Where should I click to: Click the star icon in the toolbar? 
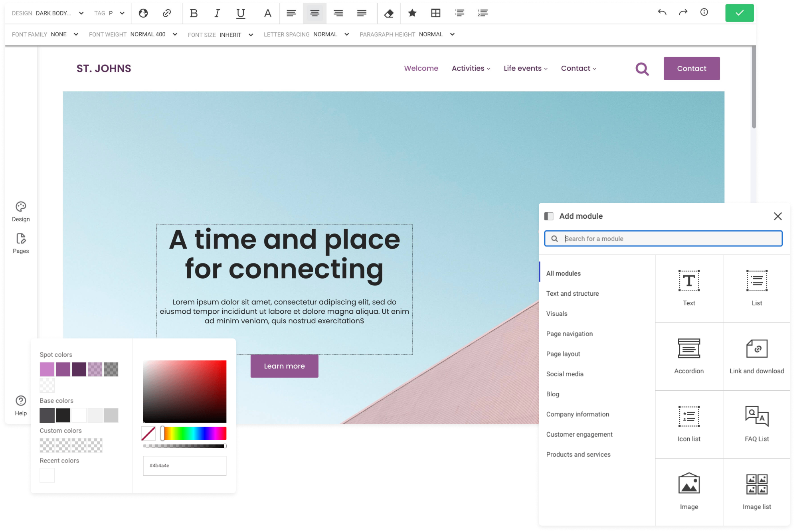click(412, 13)
